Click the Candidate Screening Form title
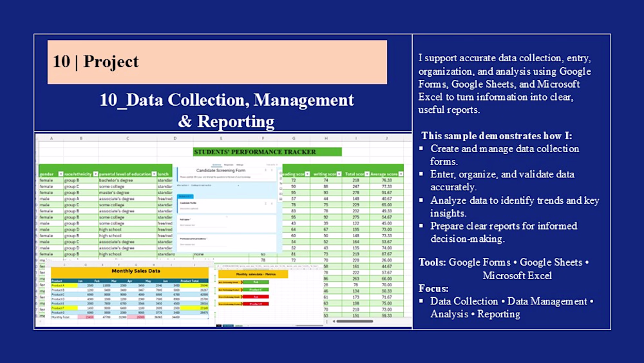Screen dimensions: 644x363 (220, 170)
